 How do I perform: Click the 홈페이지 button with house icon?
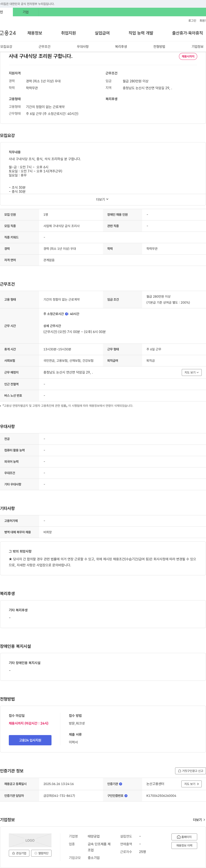(x=184, y=837)
